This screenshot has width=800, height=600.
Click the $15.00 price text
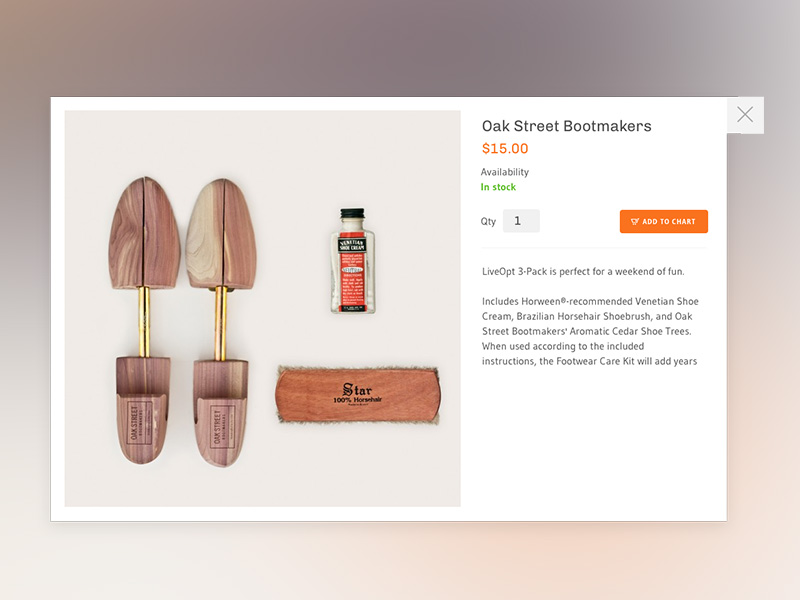[505, 148]
